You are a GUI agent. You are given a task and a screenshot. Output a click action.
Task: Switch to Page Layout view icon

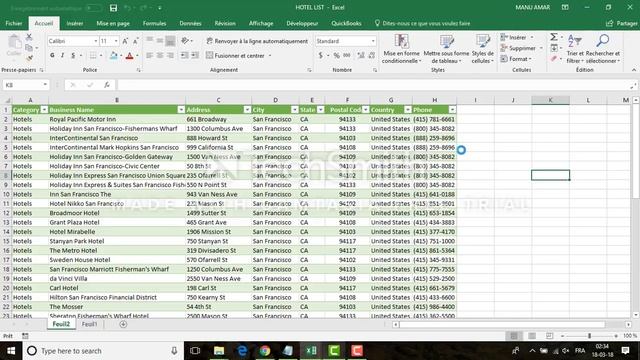tap(532, 336)
